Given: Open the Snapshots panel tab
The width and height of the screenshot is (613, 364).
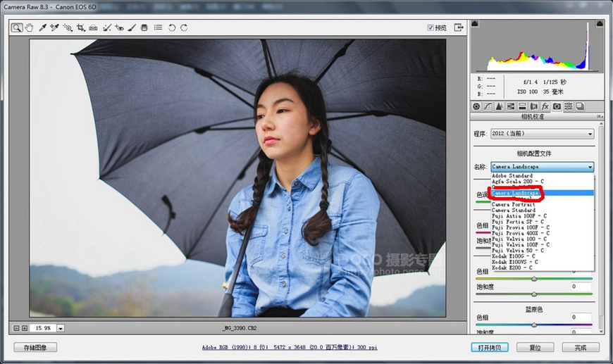Looking at the screenshot, I should point(580,106).
